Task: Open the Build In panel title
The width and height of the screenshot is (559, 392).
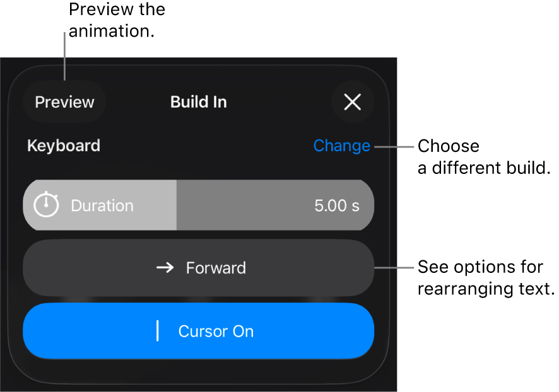Action: pos(198,101)
